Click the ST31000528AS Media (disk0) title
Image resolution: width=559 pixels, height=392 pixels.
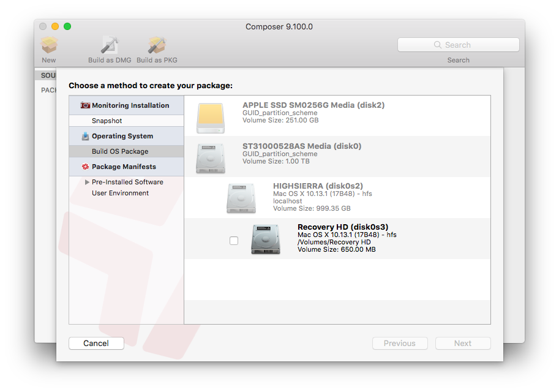[x=302, y=146]
